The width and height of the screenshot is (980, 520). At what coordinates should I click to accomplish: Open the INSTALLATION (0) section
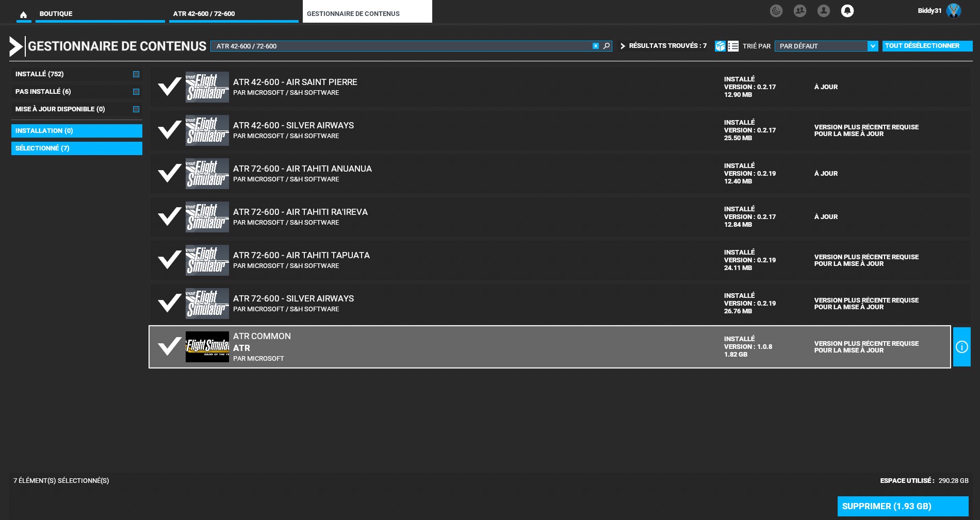click(77, 131)
